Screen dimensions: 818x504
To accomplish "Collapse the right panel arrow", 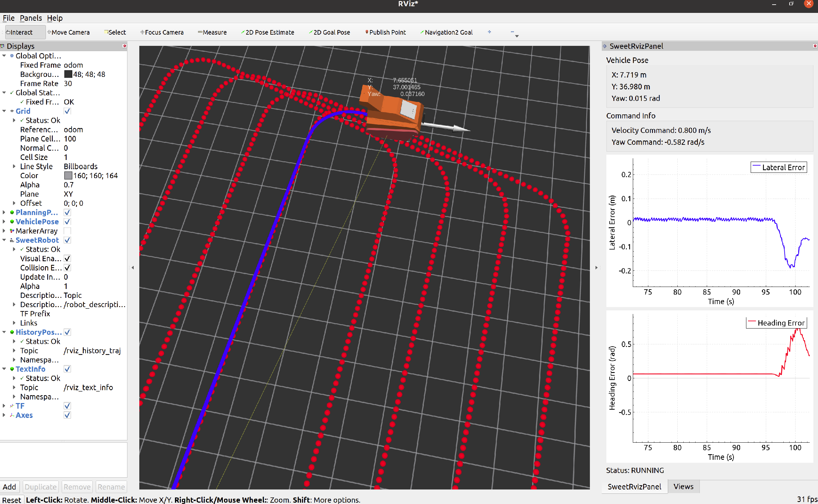I will pos(596,267).
